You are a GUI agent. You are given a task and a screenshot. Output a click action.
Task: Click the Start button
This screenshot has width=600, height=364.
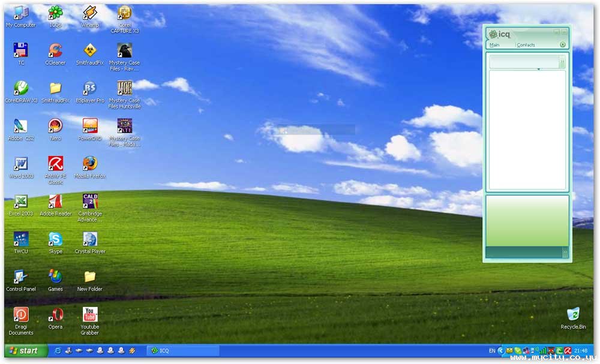pos(26,350)
